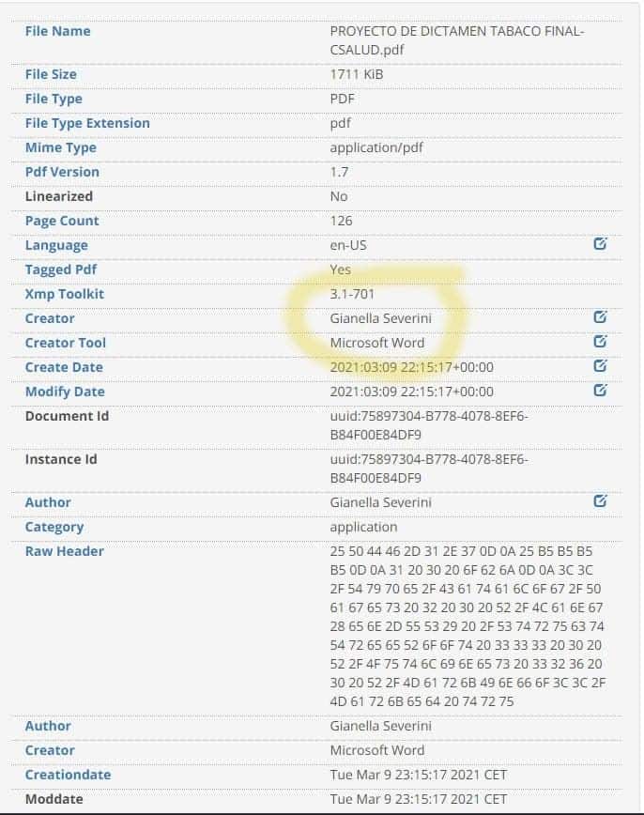This screenshot has height=815, width=644.
Task: Select the Gianella Severini creator value
Action: (380, 318)
